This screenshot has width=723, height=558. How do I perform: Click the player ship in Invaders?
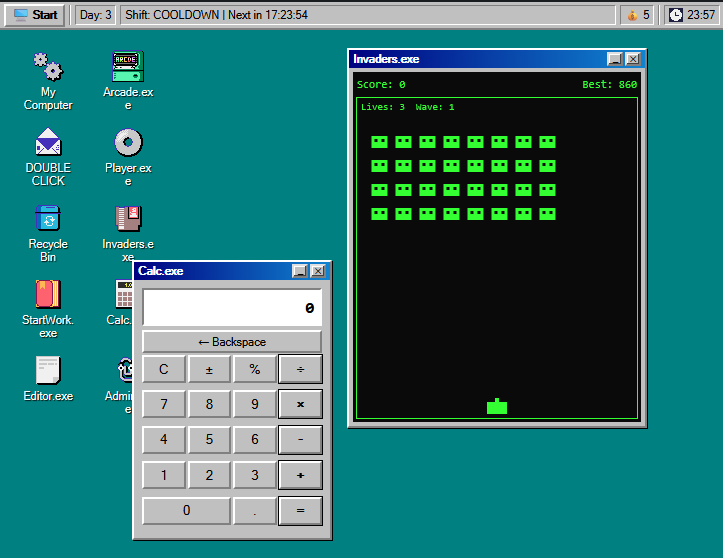[x=497, y=406]
